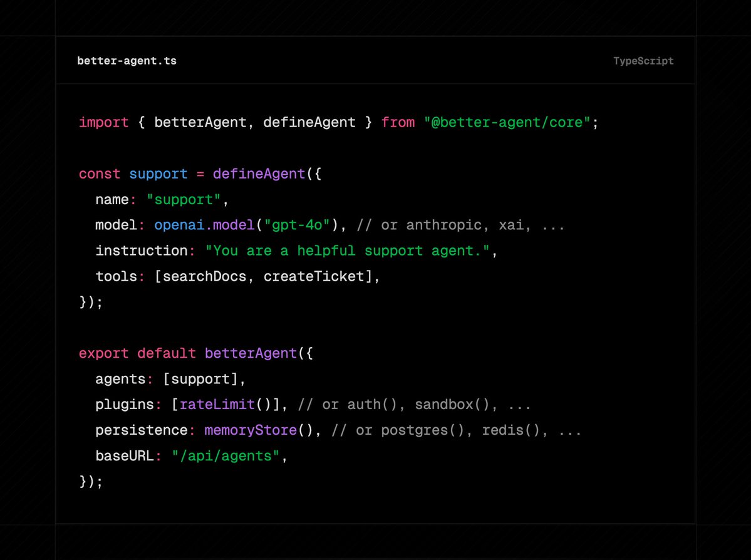Click the "@better-agent/core" import string
Image resolution: width=751 pixels, height=560 pixels.
[x=507, y=122]
